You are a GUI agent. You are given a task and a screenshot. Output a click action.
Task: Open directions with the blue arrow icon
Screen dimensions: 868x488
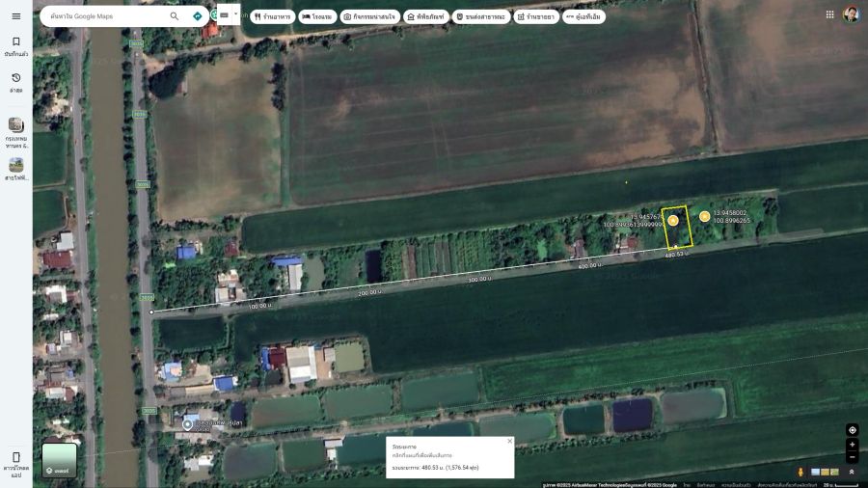click(198, 16)
